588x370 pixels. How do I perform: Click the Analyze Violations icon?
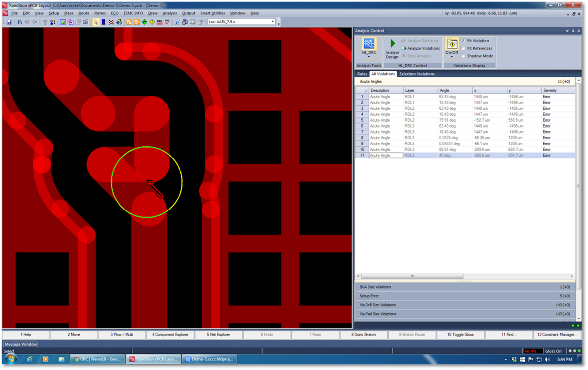pyautogui.click(x=404, y=48)
